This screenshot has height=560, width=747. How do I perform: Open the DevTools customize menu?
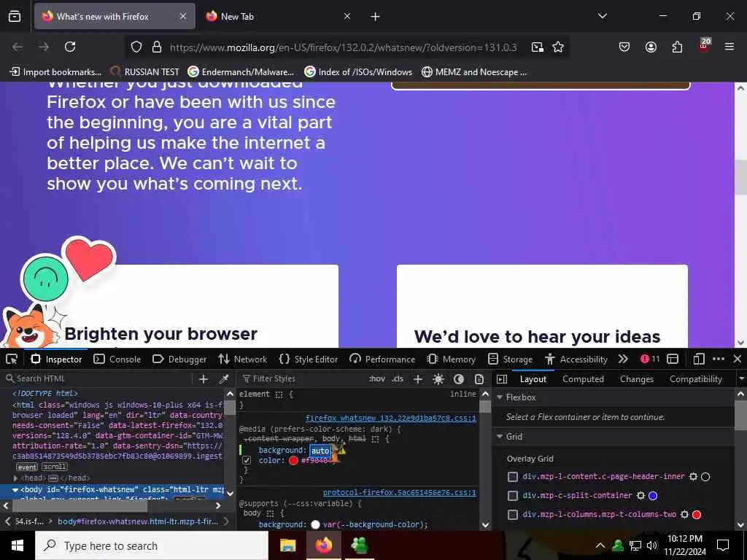point(719,359)
